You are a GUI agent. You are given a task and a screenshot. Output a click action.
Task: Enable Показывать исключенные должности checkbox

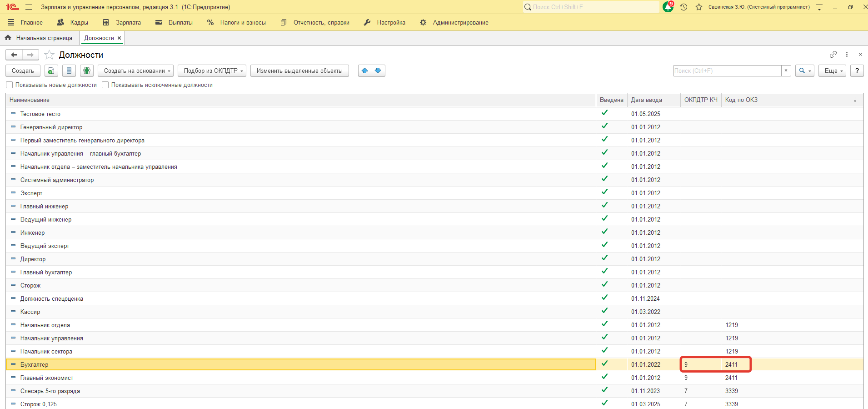coord(105,85)
